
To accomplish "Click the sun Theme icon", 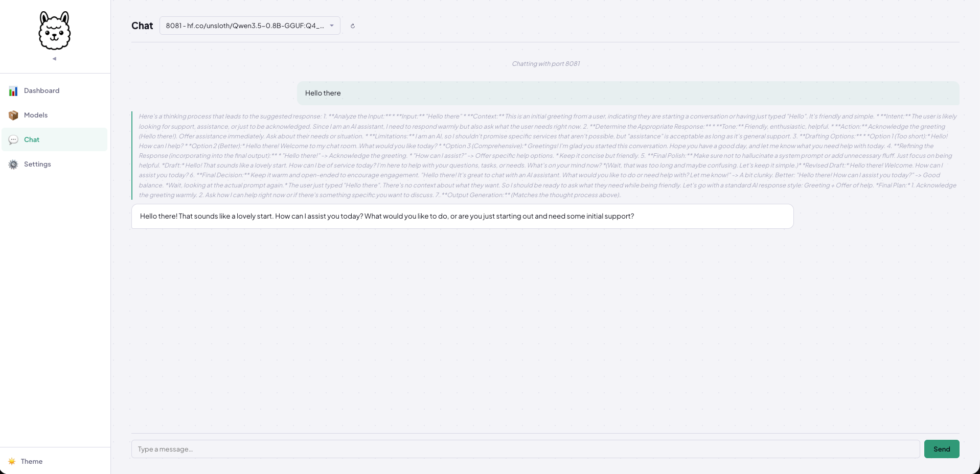I will point(12,461).
